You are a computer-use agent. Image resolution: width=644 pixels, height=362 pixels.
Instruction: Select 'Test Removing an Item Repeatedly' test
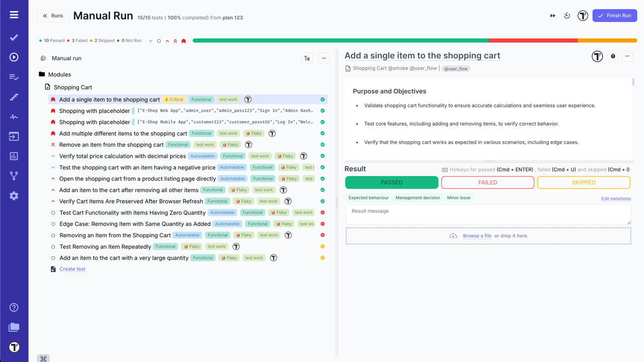click(x=105, y=247)
